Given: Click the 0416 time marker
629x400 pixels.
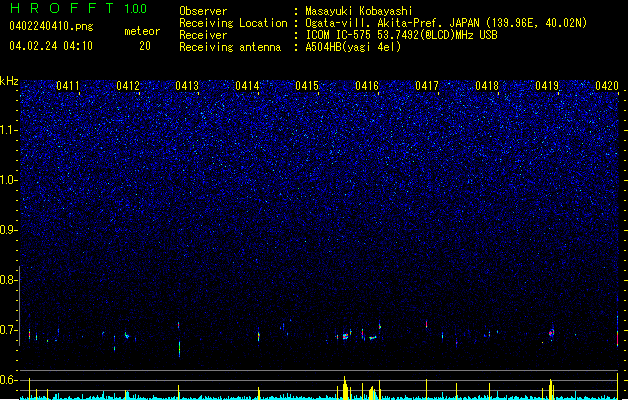Looking at the screenshot, I should click(x=367, y=86).
